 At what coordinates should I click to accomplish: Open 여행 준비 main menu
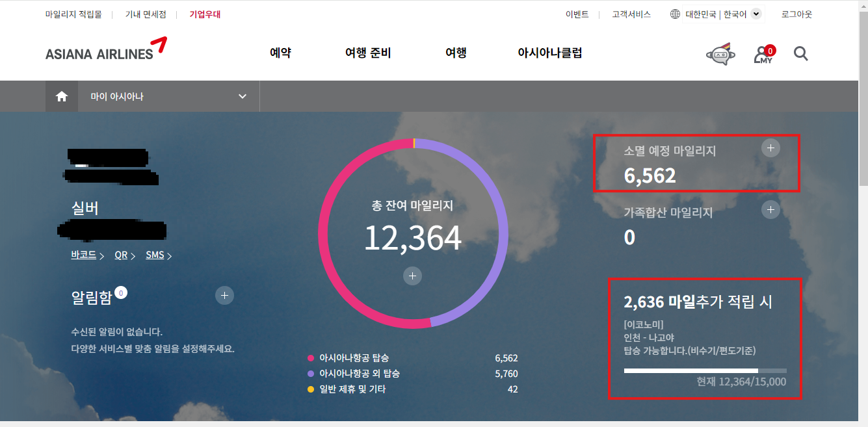coord(368,53)
